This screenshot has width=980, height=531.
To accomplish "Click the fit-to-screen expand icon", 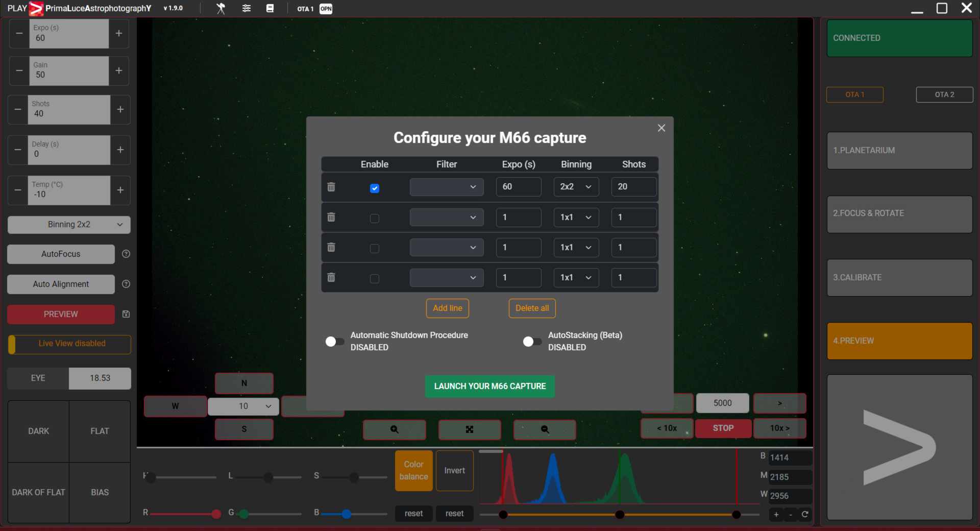I will (x=470, y=429).
